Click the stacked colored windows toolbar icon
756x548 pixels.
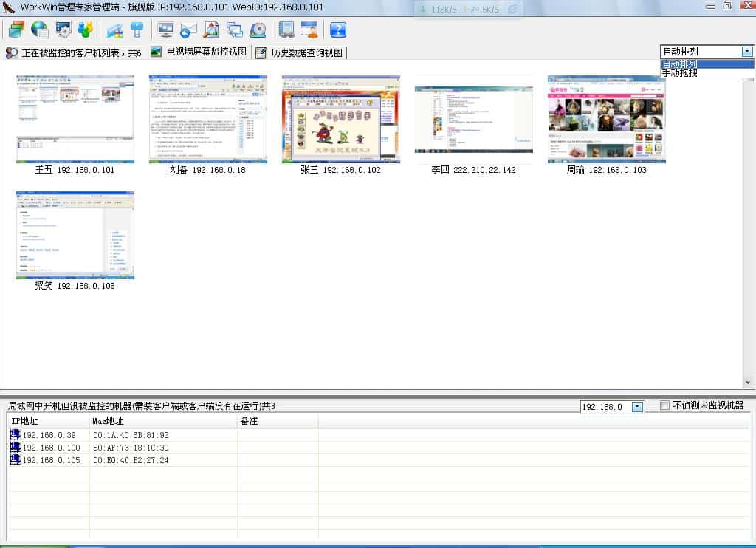click(x=16, y=30)
